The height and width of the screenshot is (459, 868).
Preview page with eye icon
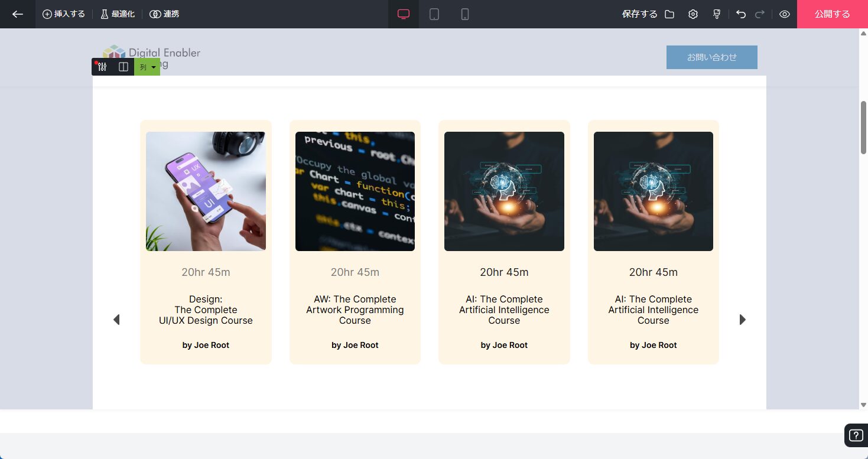tap(785, 14)
